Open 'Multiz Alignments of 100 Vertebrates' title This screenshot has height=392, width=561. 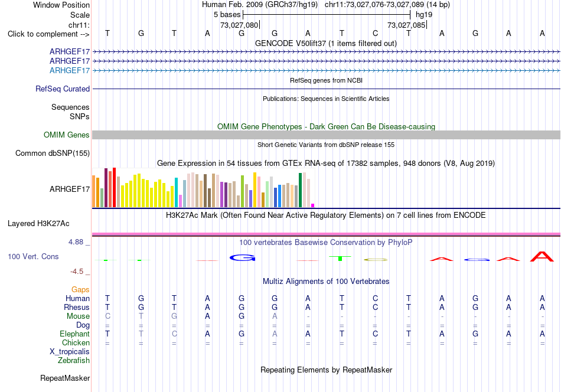point(326,282)
